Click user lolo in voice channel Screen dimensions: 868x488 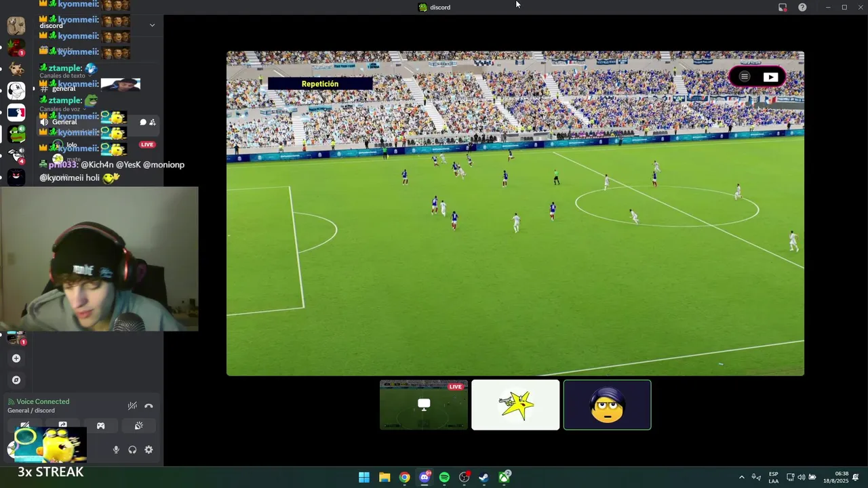(x=71, y=144)
